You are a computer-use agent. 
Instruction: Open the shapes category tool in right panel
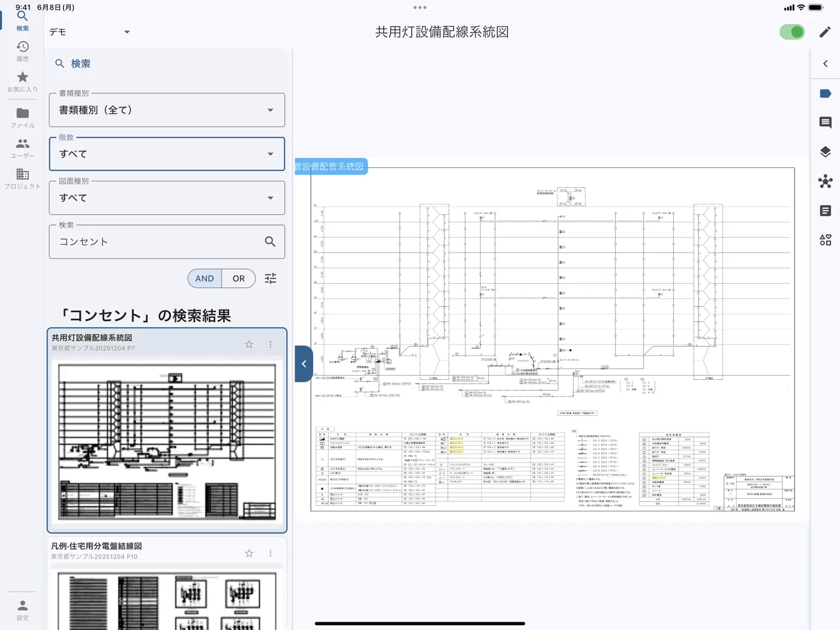point(826,240)
